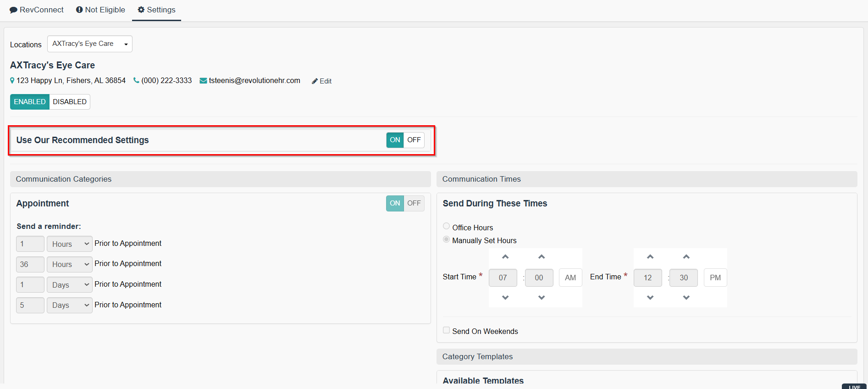Click the map pin address icon
868x389 pixels.
[12, 81]
